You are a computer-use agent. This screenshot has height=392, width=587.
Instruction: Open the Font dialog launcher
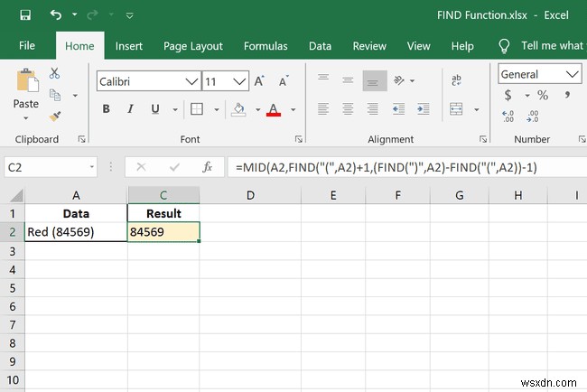pyautogui.click(x=298, y=139)
